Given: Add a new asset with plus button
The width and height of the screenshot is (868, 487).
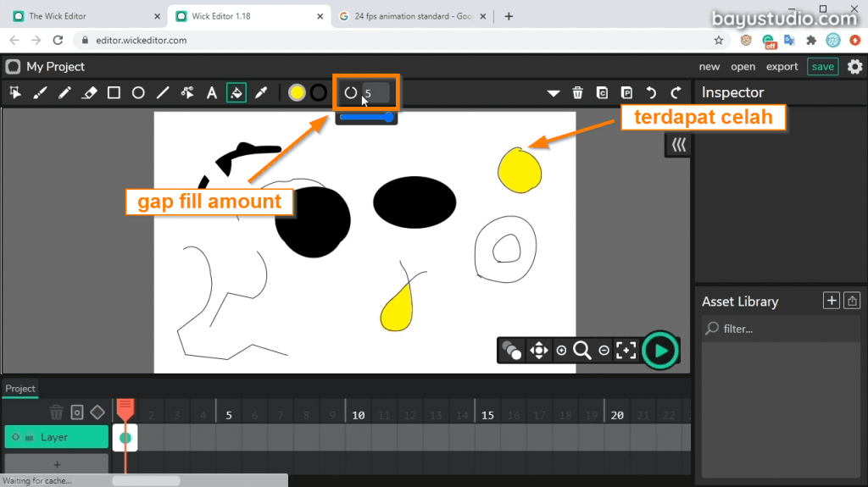Looking at the screenshot, I should (831, 301).
